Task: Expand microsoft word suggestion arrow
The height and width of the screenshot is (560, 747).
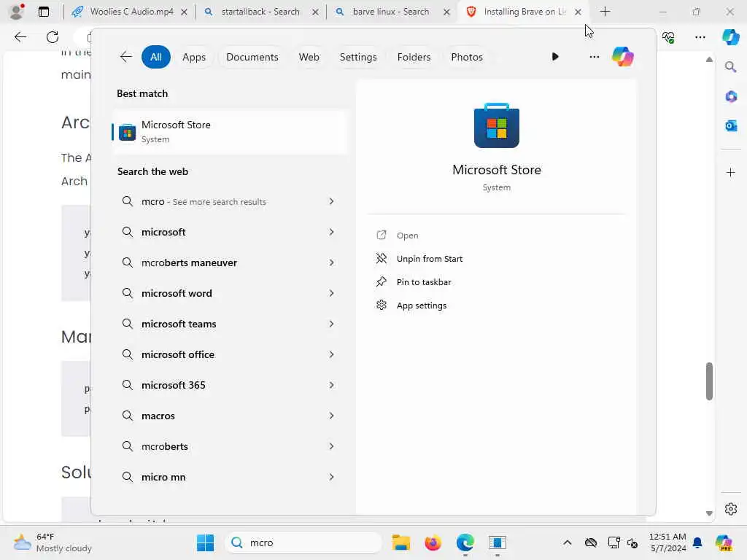Action: [x=331, y=293]
